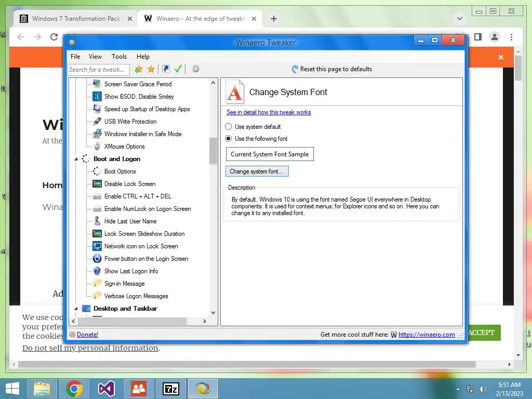This screenshot has width=532, height=399.
Task: Click the Enable CTRL + ALT + DEL icon
Action: (97, 196)
